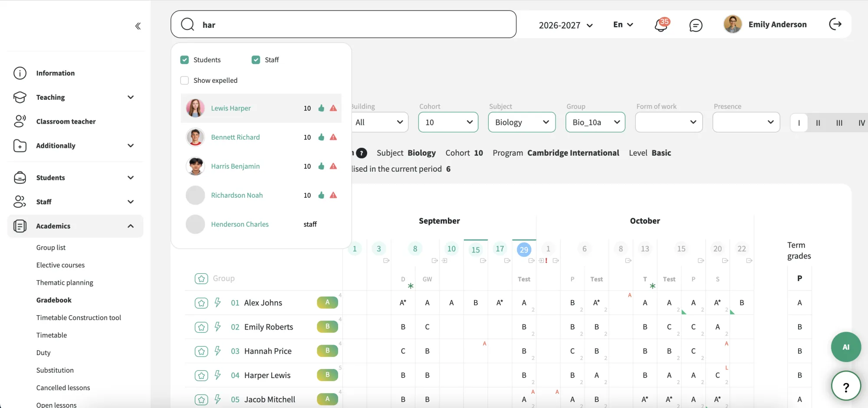868x408 pixels.
Task: Open the Gradebook sidebar item
Action: [54, 300]
